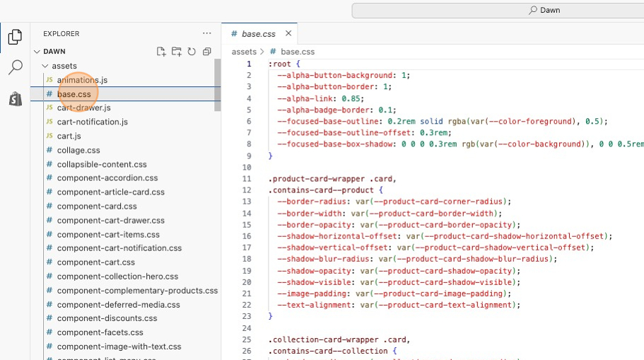Click the New File icon in Explorer
This screenshot has width=644, height=360.
pyautogui.click(x=161, y=52)
